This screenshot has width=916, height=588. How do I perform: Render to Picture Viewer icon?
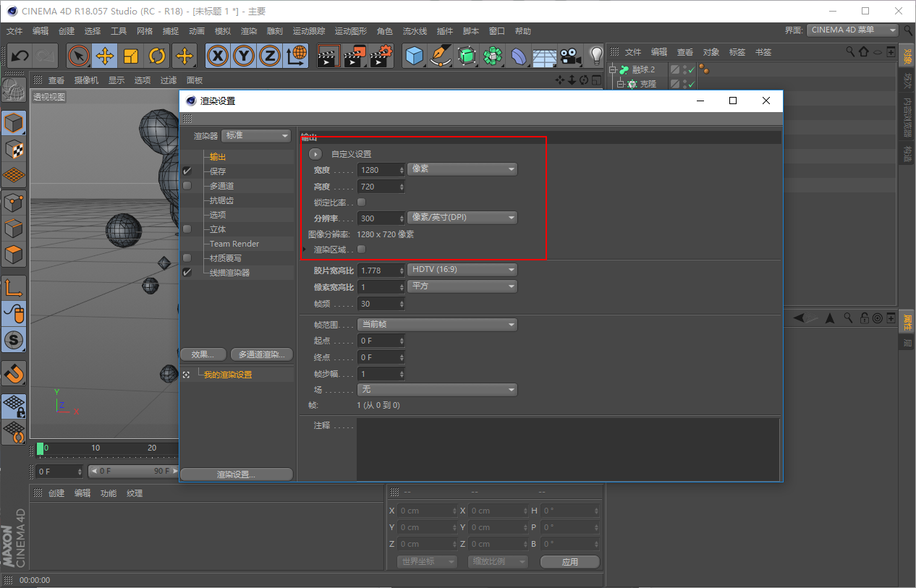[355, 56]
